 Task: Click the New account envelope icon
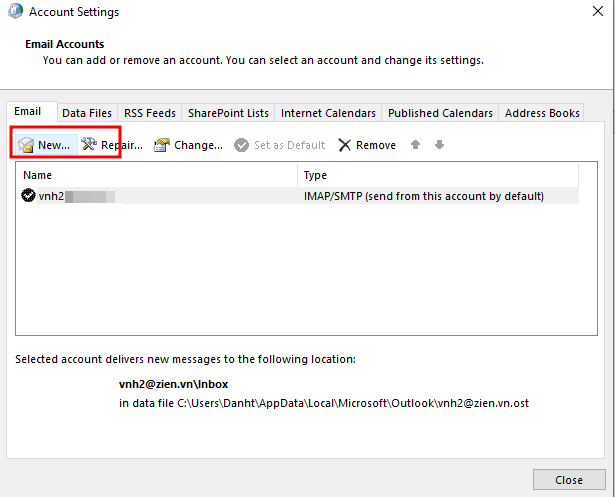click(x=26, y=146)
